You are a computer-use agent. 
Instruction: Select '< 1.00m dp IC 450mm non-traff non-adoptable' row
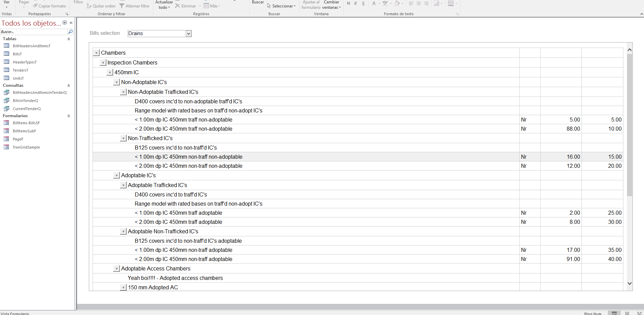coord(358,157)
